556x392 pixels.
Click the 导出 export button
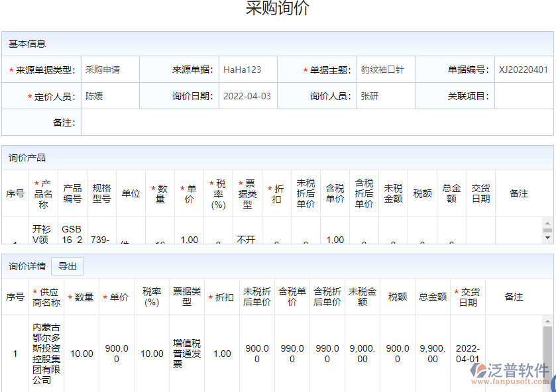[x=66, y=266]
